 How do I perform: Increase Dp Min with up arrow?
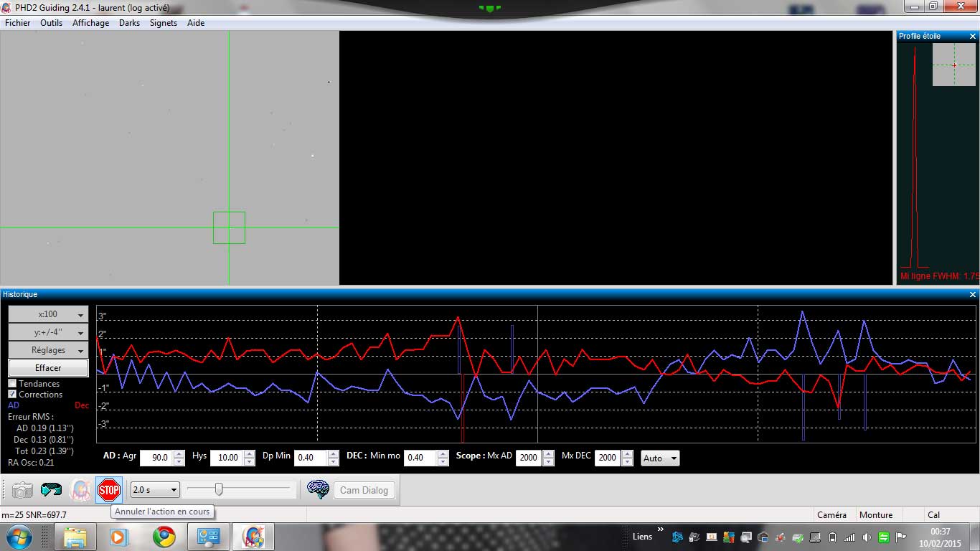pos(333,454)
